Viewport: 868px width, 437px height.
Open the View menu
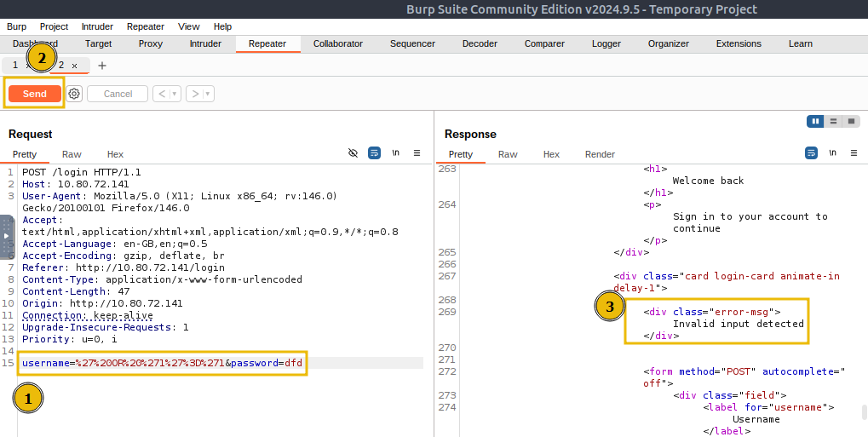click(x=189, y=26)
